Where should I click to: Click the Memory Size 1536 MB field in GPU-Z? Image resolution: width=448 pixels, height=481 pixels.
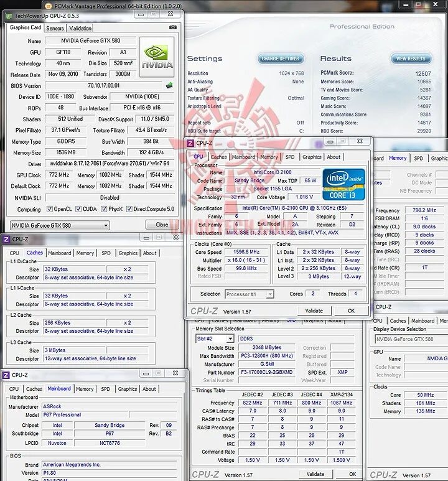point(66,152)
